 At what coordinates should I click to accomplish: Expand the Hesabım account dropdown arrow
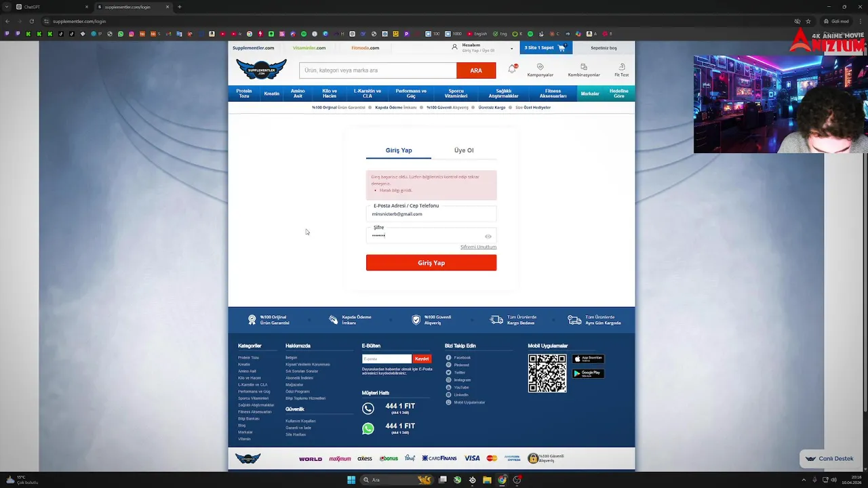coord(511,49)
